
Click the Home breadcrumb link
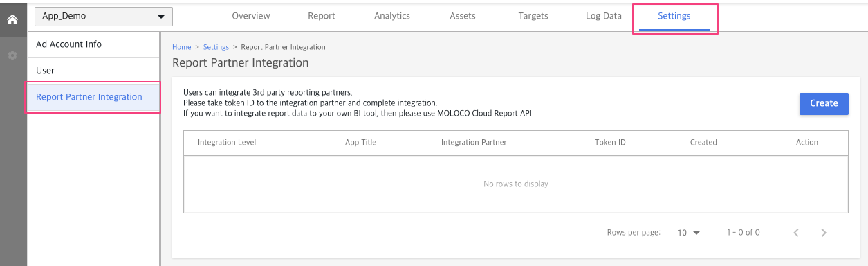pyautogui.click(x=182, y=47)
